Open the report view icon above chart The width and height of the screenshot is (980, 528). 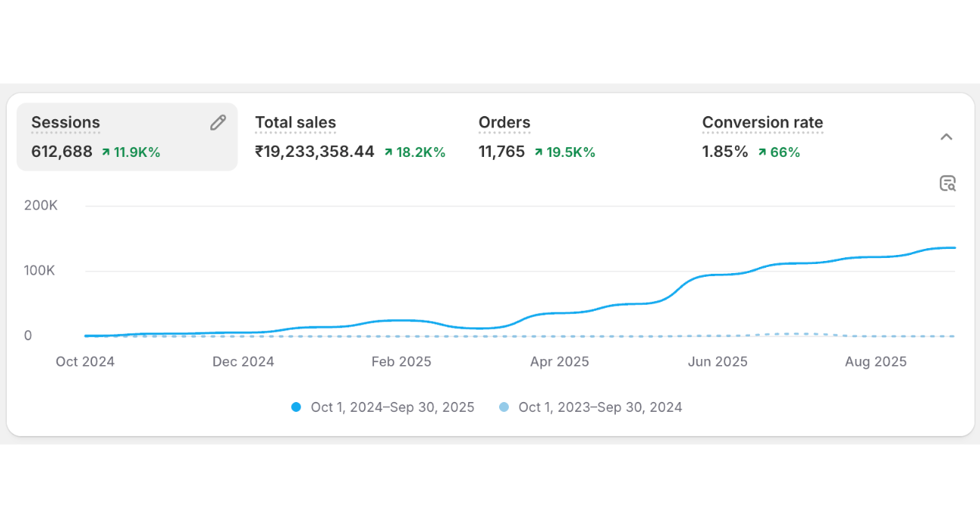pos(948,183)
